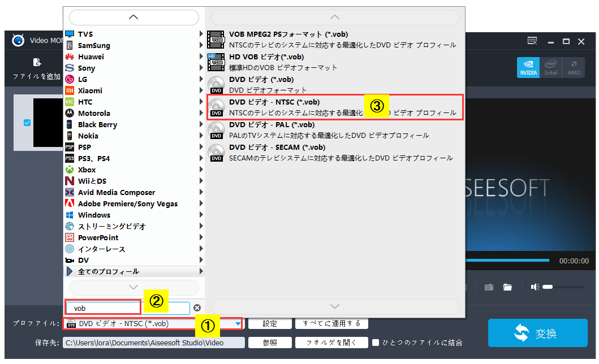The height and width of the screenshot is (364, 599).
Task: Expand the Nokia submenu arrow
Action: (x=201, y=136)
